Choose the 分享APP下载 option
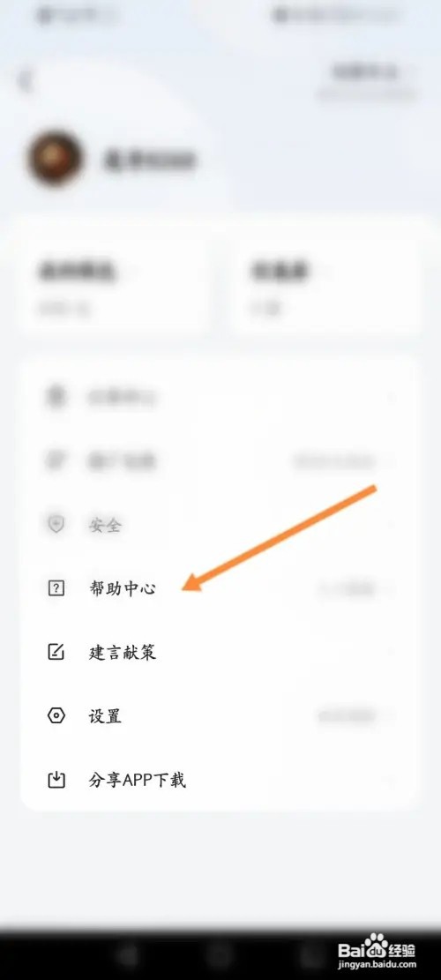Image resolution: width=441 pixels, height=980 pixels. click(220, 780)
